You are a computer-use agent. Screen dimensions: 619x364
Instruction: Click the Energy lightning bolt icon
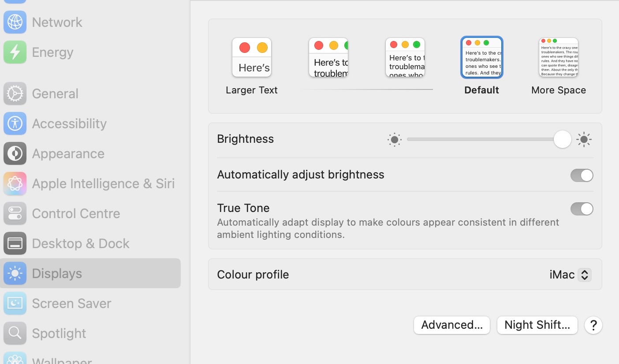[x=15, y=52]
